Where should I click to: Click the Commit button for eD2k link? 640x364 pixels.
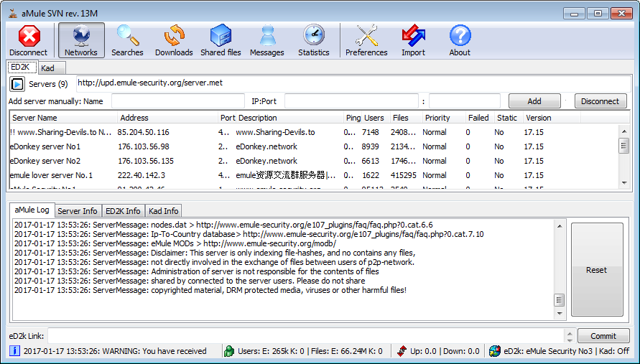(x=603, y=336)
